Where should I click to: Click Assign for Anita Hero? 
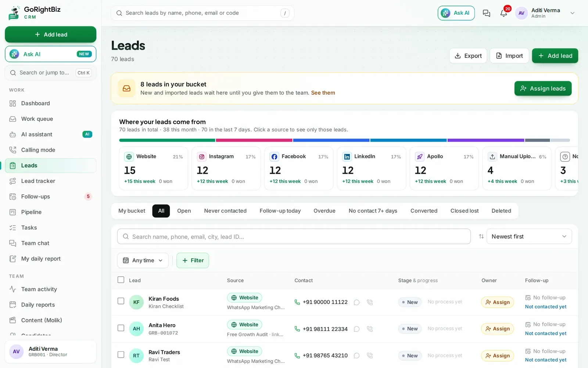(498, 329)
